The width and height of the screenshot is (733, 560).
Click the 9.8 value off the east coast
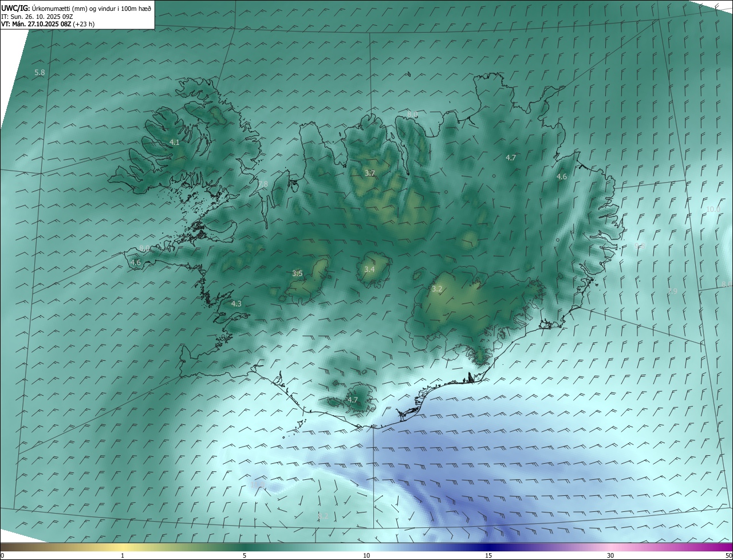coord(640,246)
